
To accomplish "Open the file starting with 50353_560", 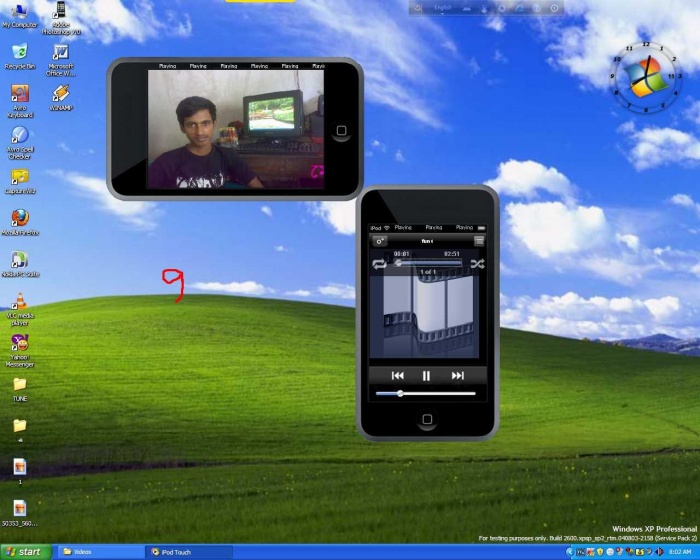I will tap(20, 513).
